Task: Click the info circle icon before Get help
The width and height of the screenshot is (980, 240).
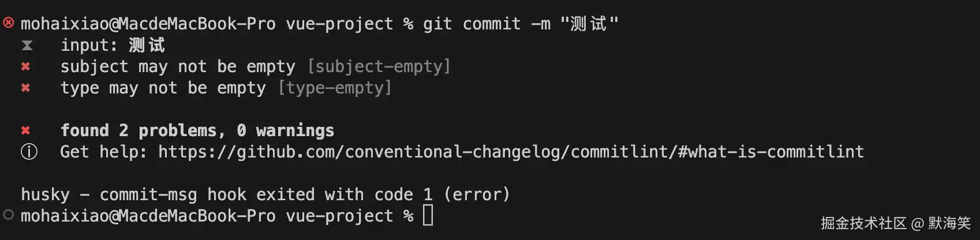Action: [x=29, y=152]
